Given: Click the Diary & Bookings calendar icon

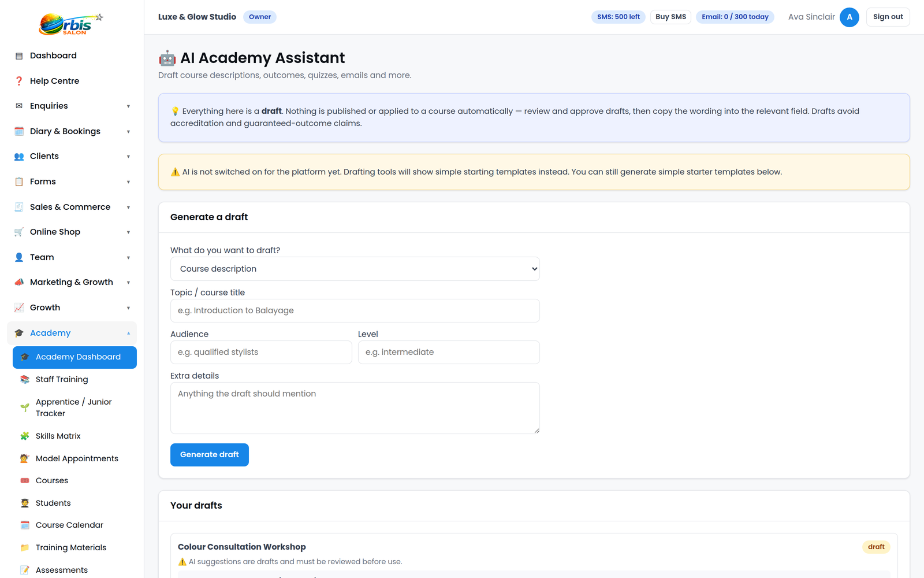Looking at the screenshot, I should coord(19,131).
